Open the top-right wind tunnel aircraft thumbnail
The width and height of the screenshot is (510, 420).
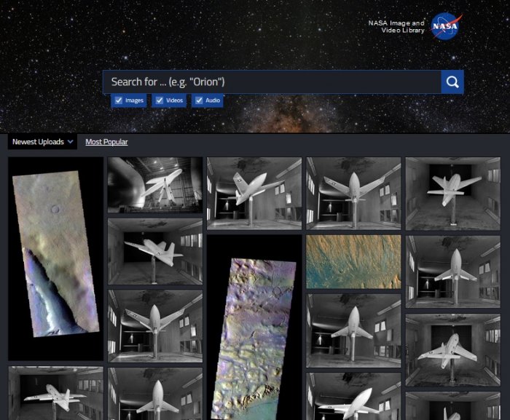tap(452, 194)
